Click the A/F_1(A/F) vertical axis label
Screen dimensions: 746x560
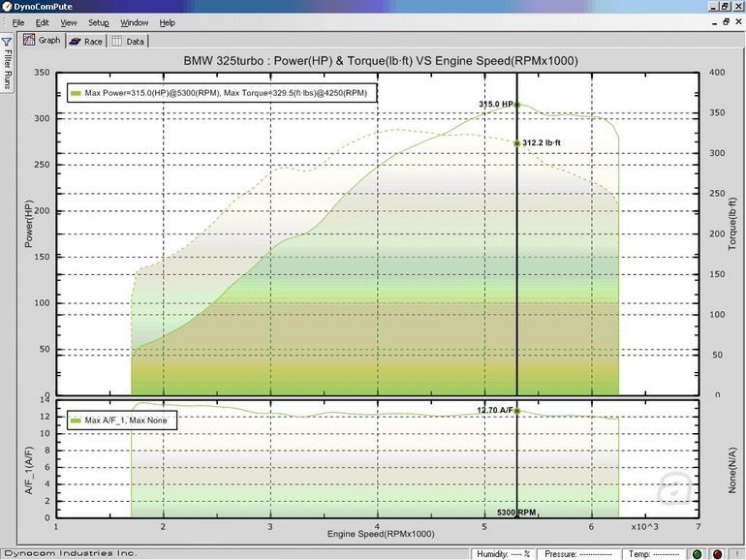(x=28, y=470)
